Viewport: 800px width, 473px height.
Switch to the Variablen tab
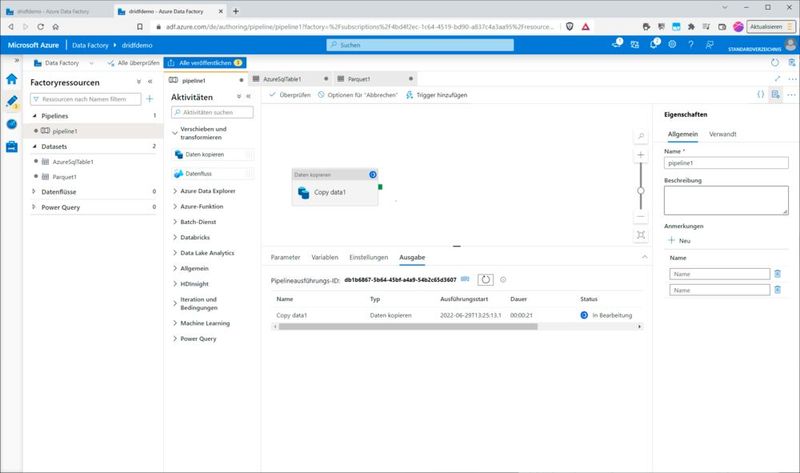click(x=324, y=257)
